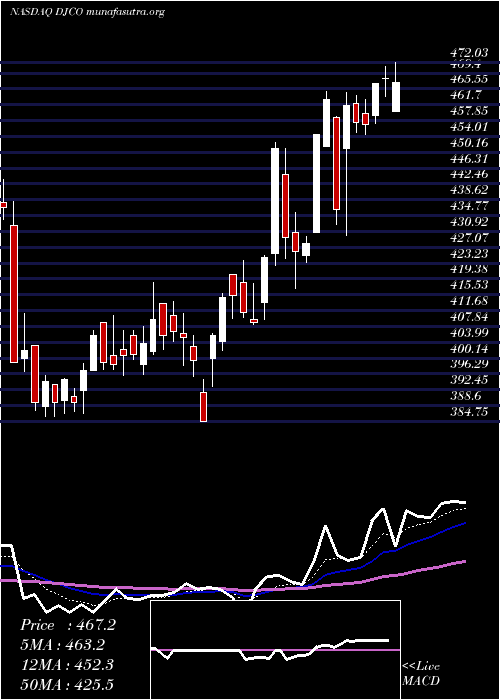Viewport: 500px width, 700px height.
Task: Click the 5MA : 463.2 readout
Action: pos(63,645)
